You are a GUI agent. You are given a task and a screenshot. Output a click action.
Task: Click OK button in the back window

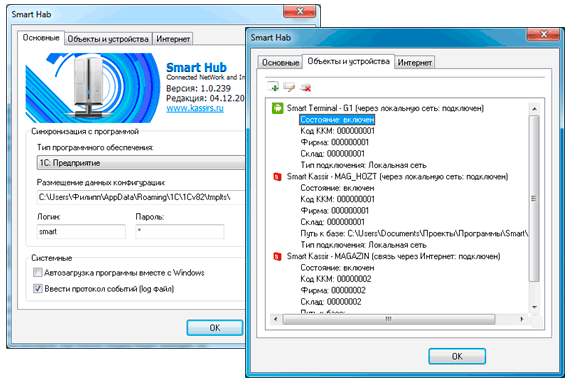(x=214, y=328)
